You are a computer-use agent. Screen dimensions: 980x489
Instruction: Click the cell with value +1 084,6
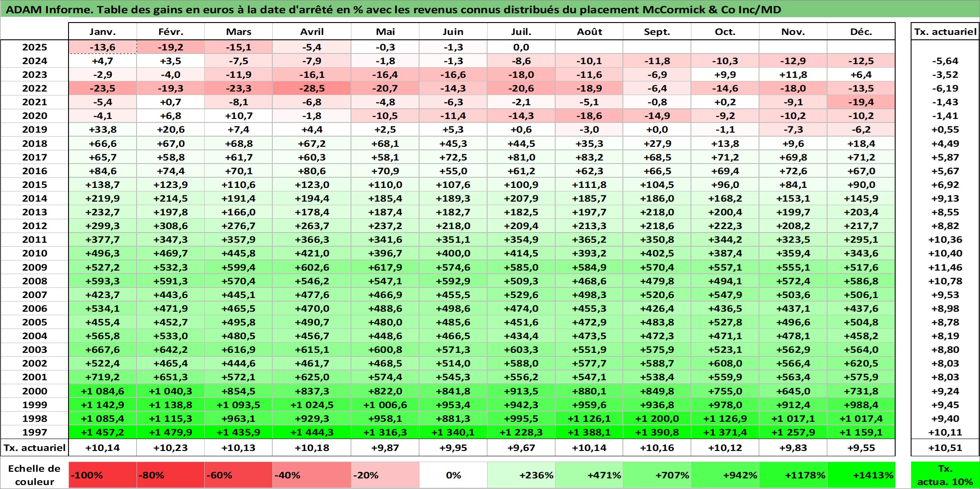[103, 391]
